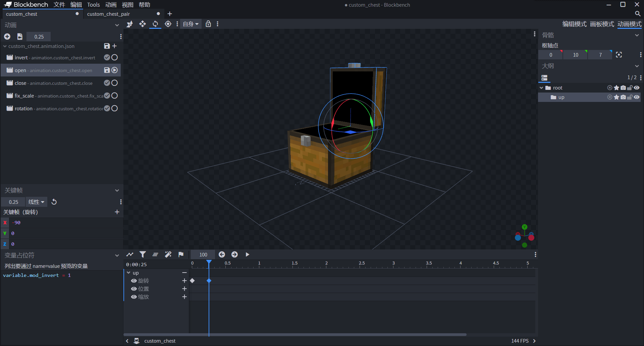Viewport: 644px width, 346px height.
Task: Filter timeline animators with funnel icon
Action: [x=143, y=254]
